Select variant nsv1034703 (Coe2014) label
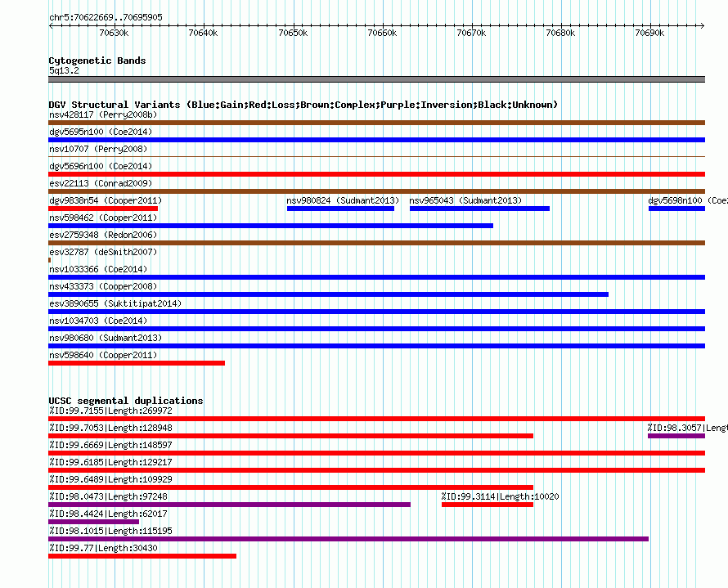Screen dimensions: 728x588 coord(98,321)
